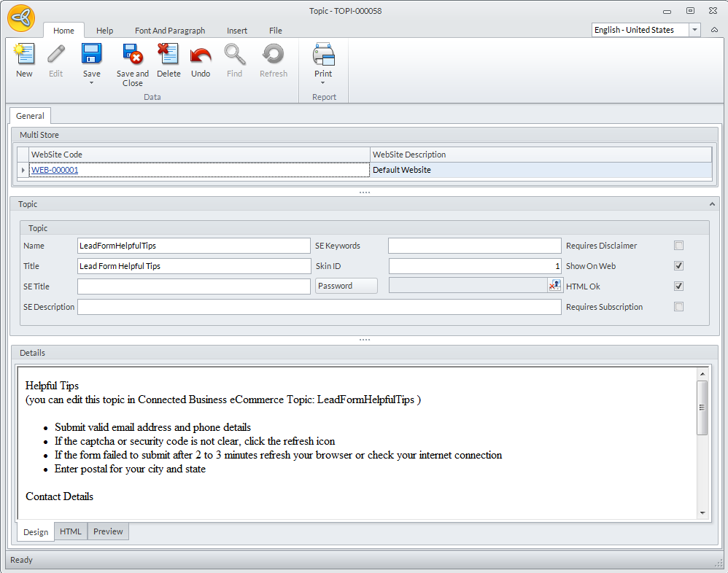Click into the SE Description field

pyautogui.click(x=319, y=307)
